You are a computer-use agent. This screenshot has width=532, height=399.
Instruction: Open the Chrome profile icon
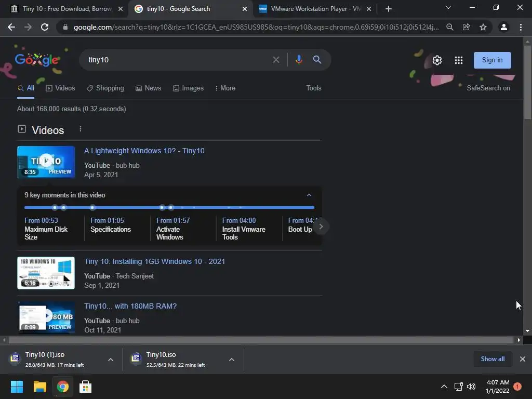[504, 27]
